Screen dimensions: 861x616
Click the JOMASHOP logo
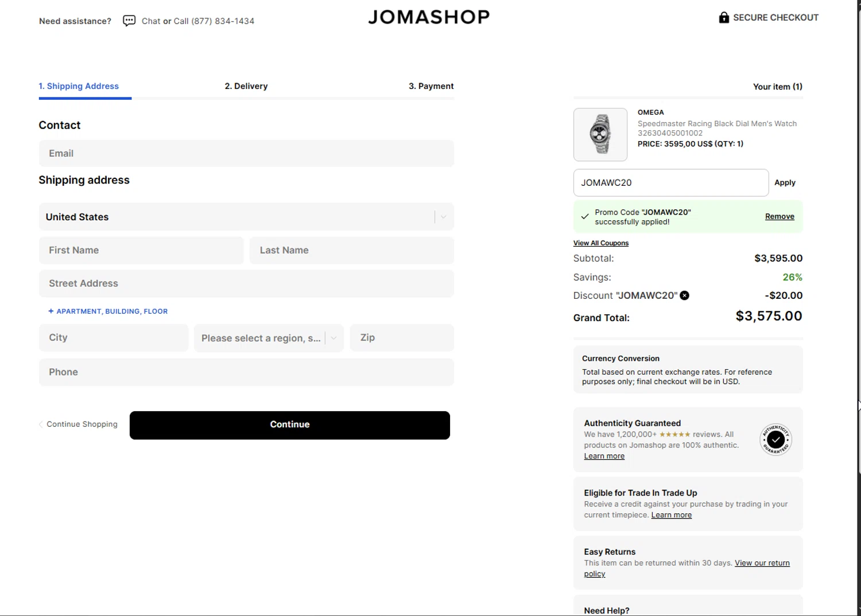click(429, 17)
